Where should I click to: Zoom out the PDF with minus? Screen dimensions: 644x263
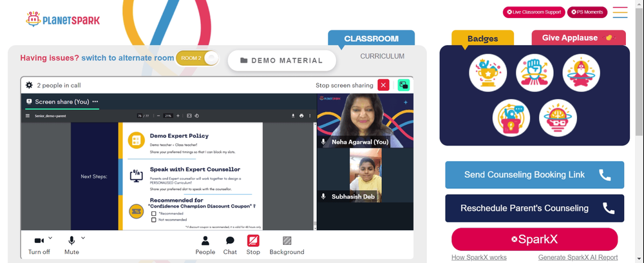pyautogui.click(x=158, y=116)
